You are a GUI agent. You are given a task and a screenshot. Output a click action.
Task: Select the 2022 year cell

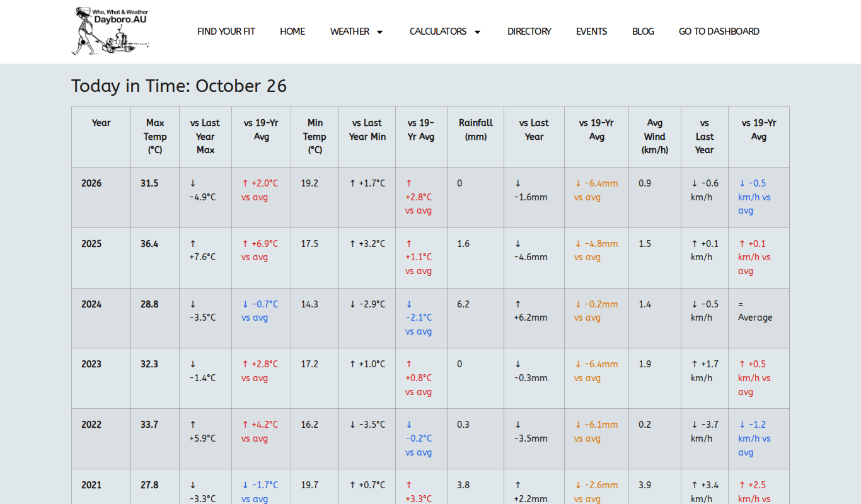click(x=101, y=438)
